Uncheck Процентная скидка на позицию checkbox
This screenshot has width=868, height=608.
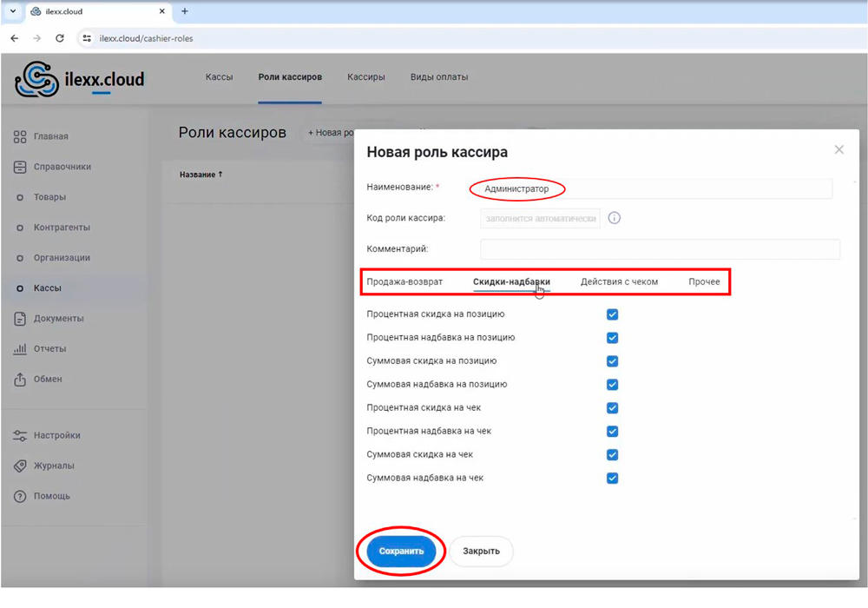(612, 314)
